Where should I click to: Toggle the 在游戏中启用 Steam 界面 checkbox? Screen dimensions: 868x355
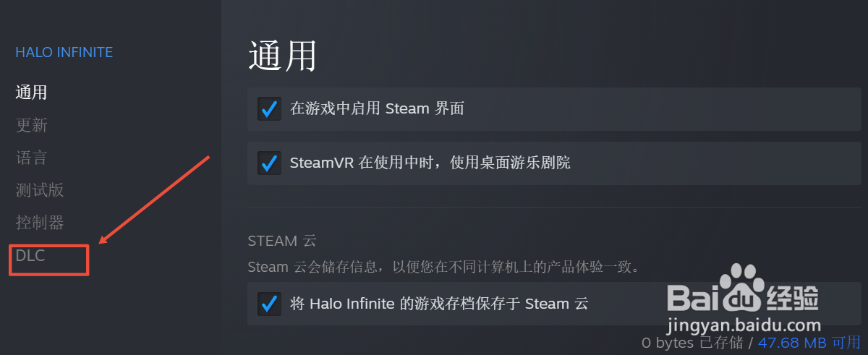coord(269,109)
